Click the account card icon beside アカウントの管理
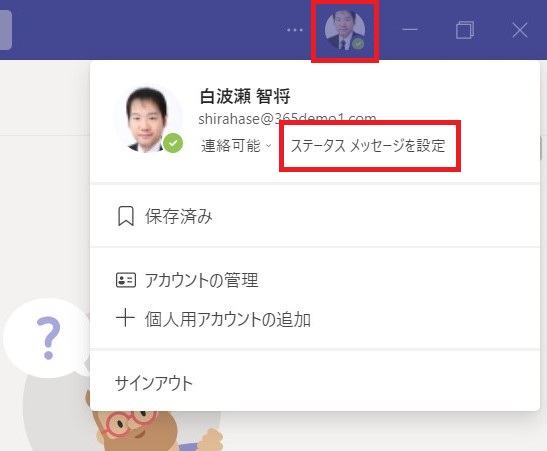This screenshot has height=451, width=547. (126, 280)
